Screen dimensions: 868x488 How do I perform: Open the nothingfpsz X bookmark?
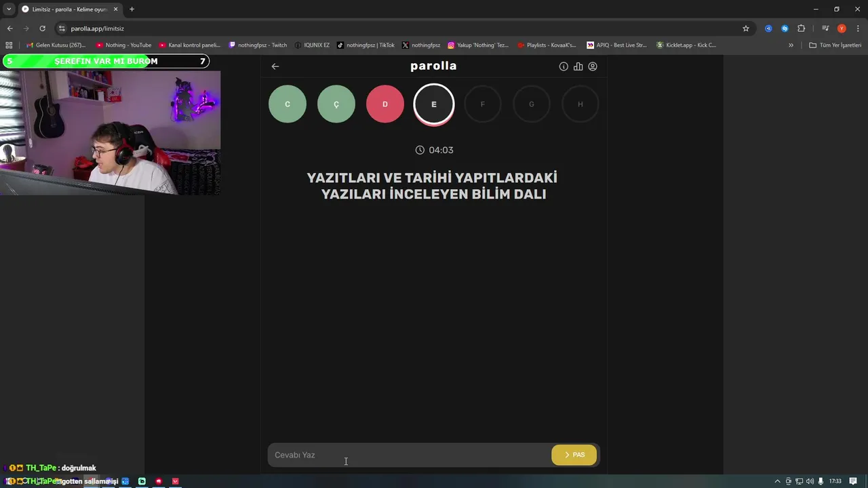coord(420,45)
